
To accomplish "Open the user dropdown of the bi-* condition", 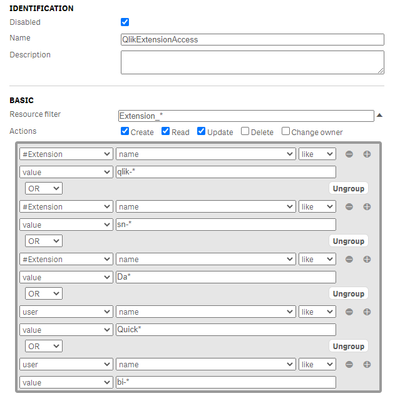I will click(x=66, y=364).
